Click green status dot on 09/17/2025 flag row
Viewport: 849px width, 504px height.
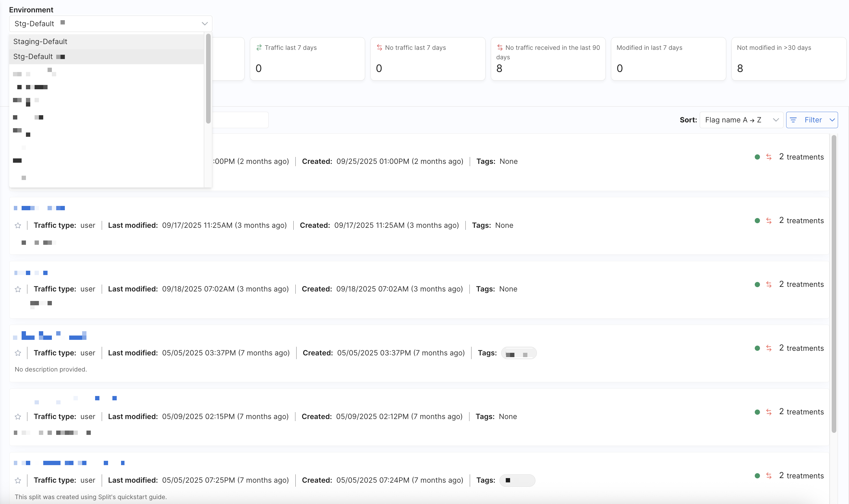tap(757, 221)
